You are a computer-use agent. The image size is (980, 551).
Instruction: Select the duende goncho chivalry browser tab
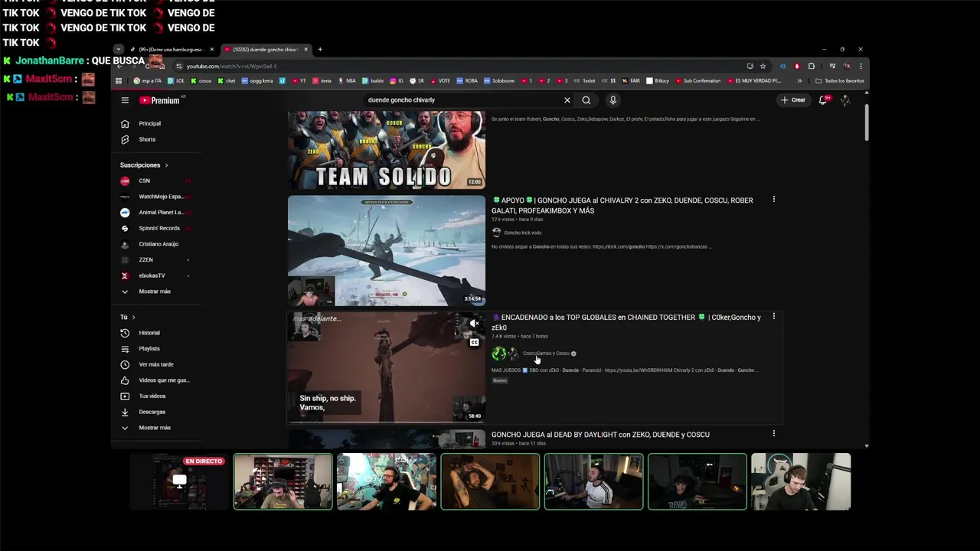point(265,50)
